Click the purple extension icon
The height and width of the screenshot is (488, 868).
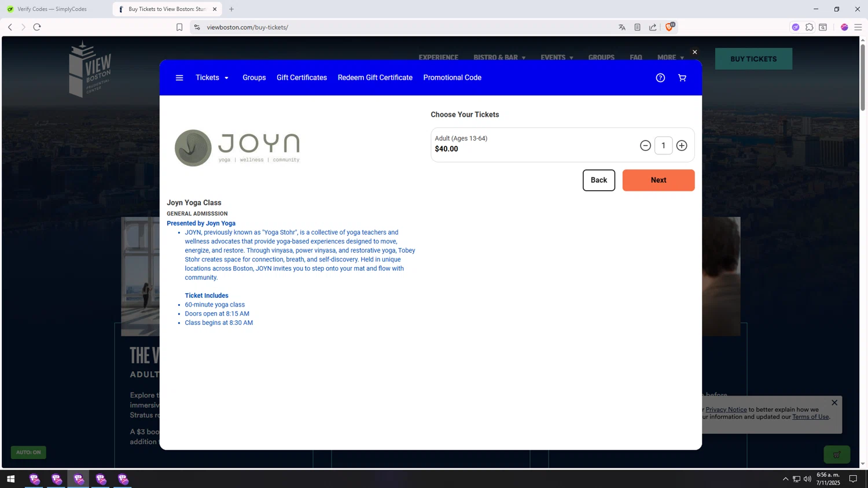796,27
